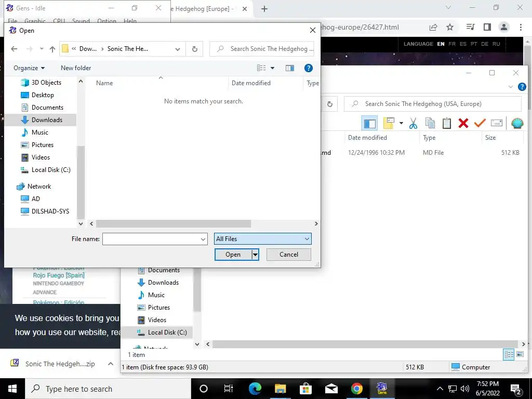Refresh the Open dialog folder view
532x399 pixels.
(195, 49)
